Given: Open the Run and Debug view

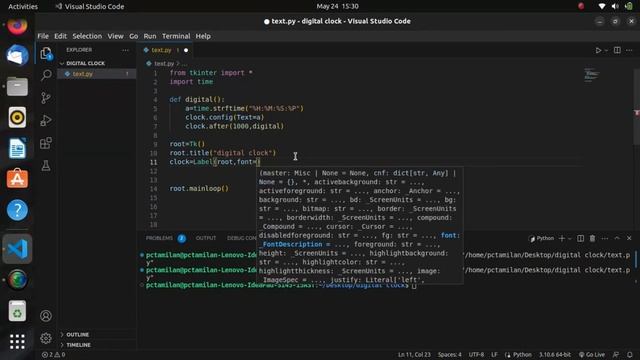Looking at the screenshot, I should tap(46, 120).
